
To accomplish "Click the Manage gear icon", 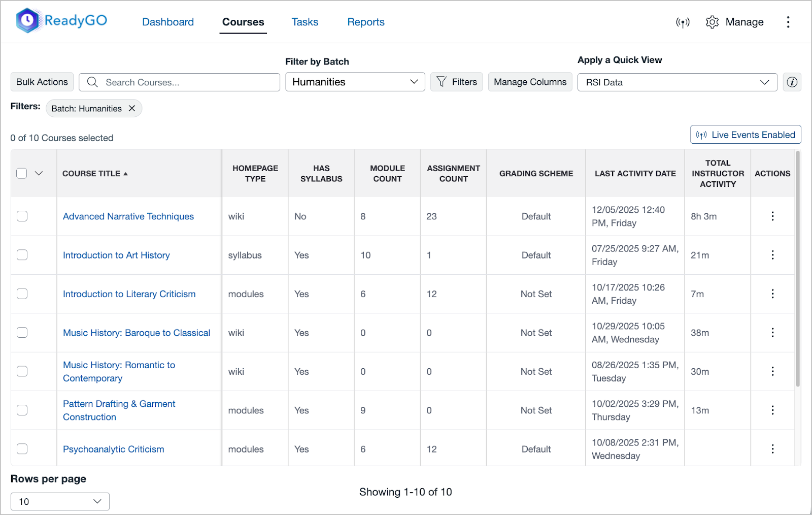I will [712, 22].
